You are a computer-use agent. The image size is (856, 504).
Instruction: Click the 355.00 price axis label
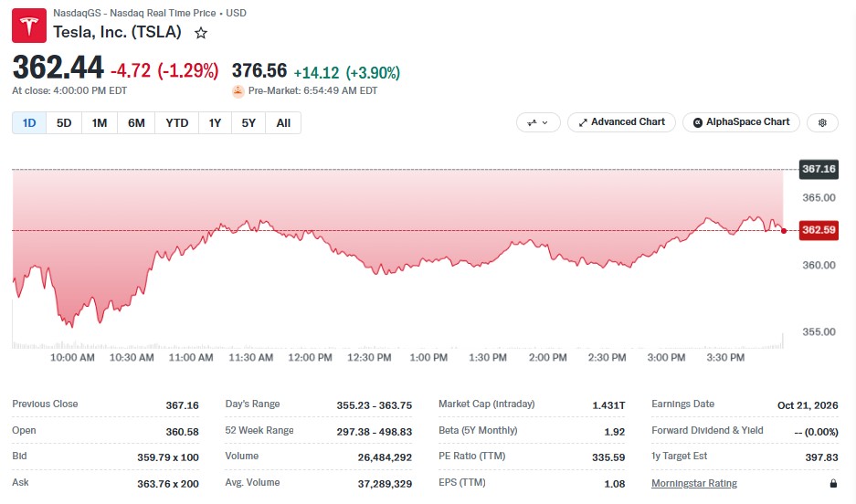(819, 332)
